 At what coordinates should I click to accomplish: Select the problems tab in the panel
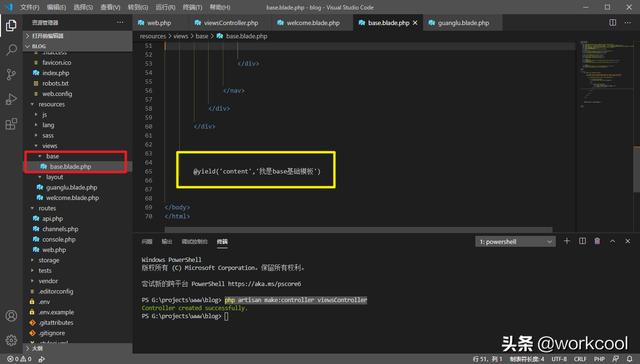(147, 242)
